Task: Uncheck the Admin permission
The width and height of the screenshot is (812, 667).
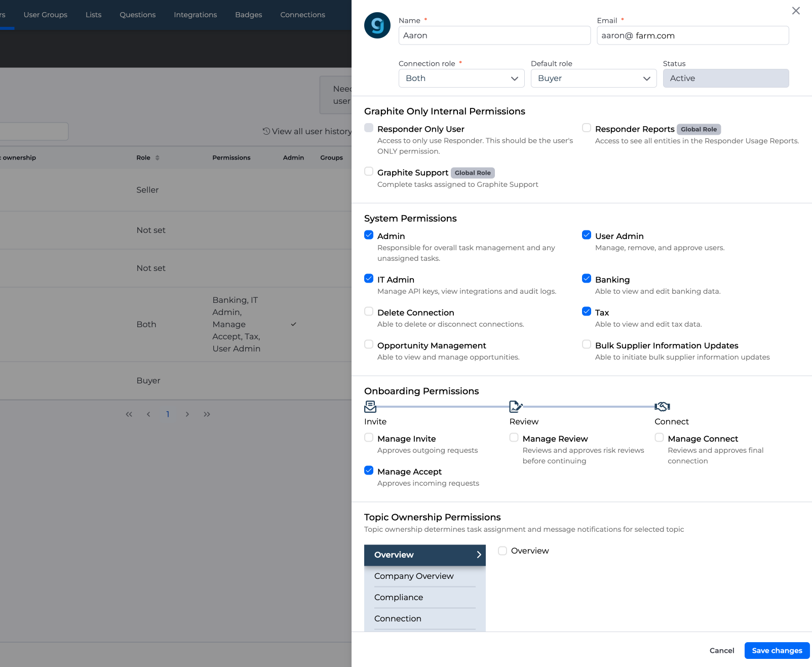Action: (369, 235)
